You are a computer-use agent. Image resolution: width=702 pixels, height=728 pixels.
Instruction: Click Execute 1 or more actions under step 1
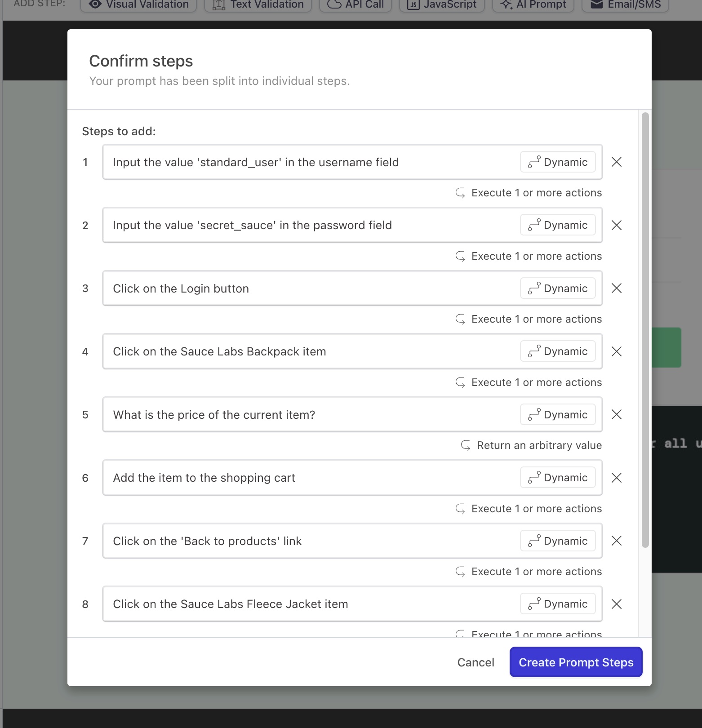click(529, 193)
